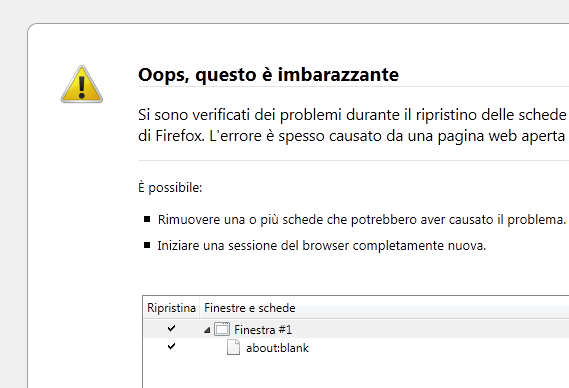Click the yellow warning triangle icon
Screen dimensions: 569x388
click(x=82, y=84)
